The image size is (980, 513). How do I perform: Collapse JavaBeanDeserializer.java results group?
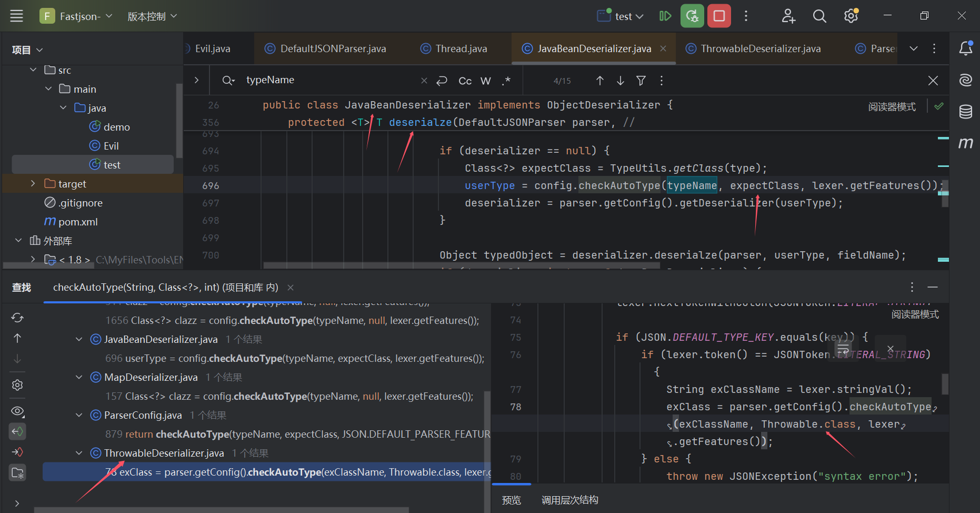coord(79,340)
